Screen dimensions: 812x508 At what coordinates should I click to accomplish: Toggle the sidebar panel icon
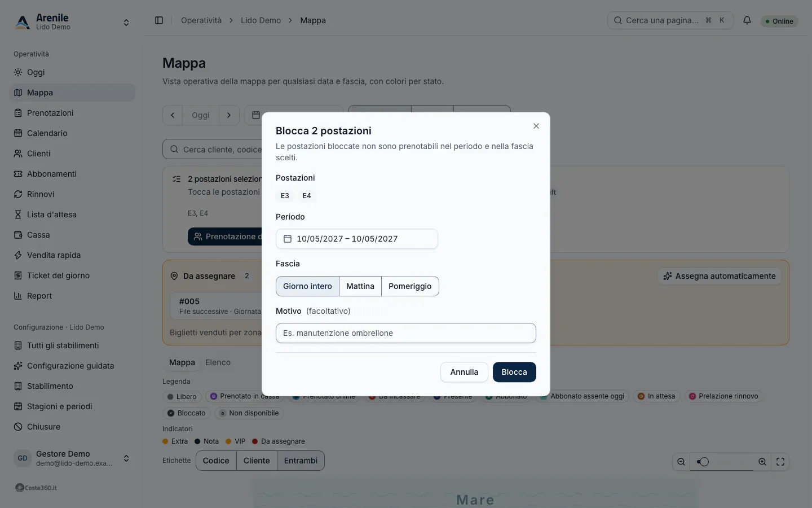[x=159, y=20]
